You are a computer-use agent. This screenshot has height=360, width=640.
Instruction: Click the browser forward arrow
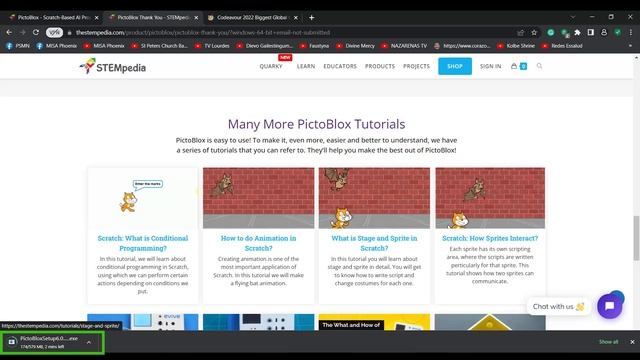(22, 32)
